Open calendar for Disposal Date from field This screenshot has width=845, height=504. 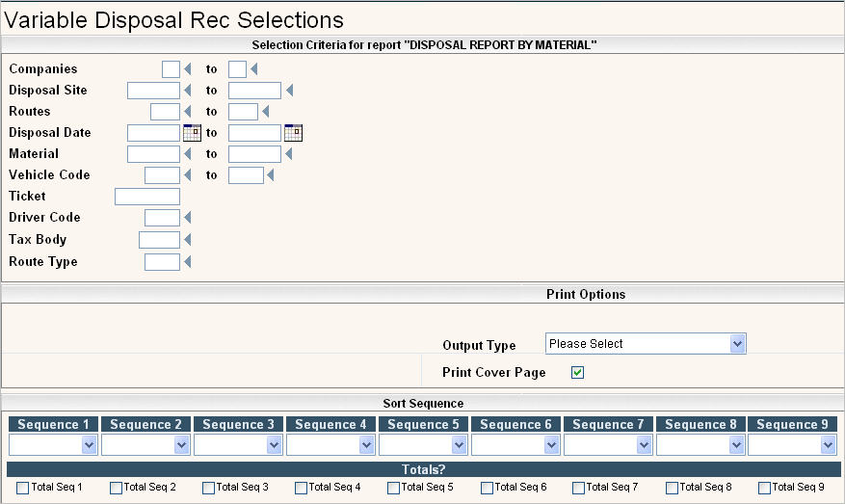(x=192, y=133)
